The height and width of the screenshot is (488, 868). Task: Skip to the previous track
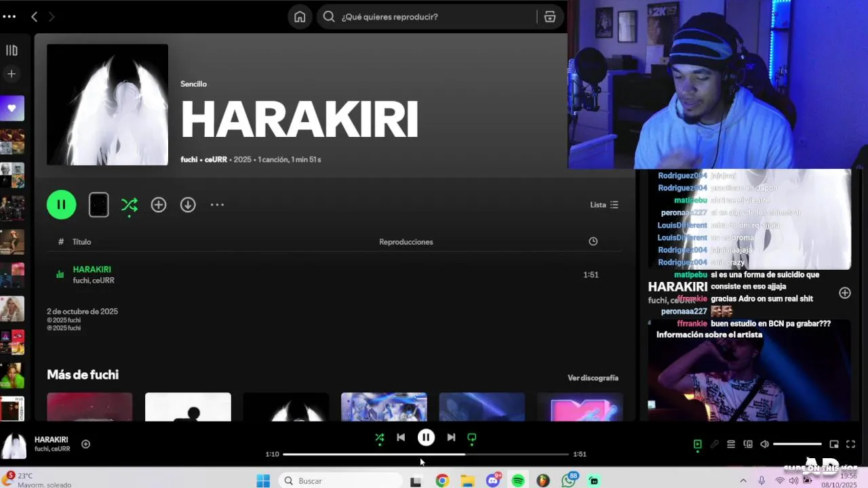point(401,438)
